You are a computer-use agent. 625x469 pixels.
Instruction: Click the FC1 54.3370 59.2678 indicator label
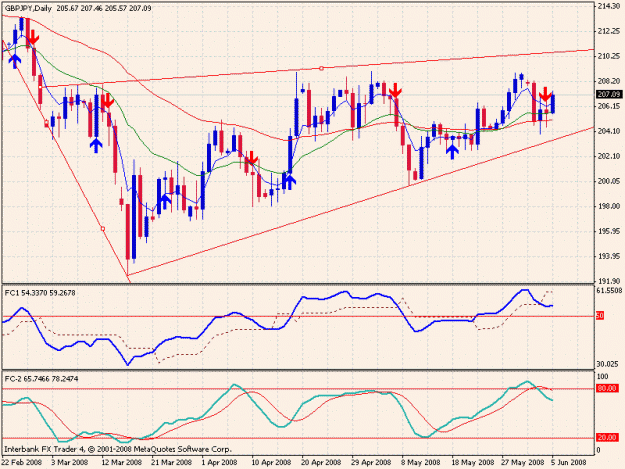click(40, 293)
